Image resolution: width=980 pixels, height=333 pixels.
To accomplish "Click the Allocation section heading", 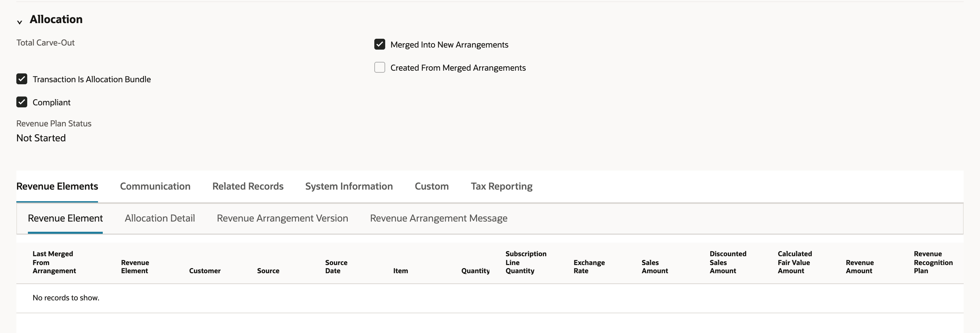I will point(56,19).
